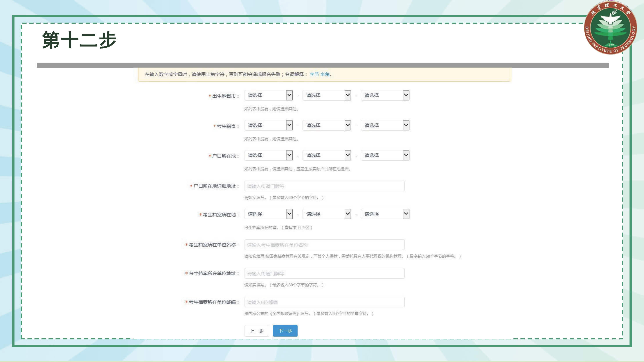Expand second 户口所在地 dropdown
644x362 pixels.
tap(327, 155)
